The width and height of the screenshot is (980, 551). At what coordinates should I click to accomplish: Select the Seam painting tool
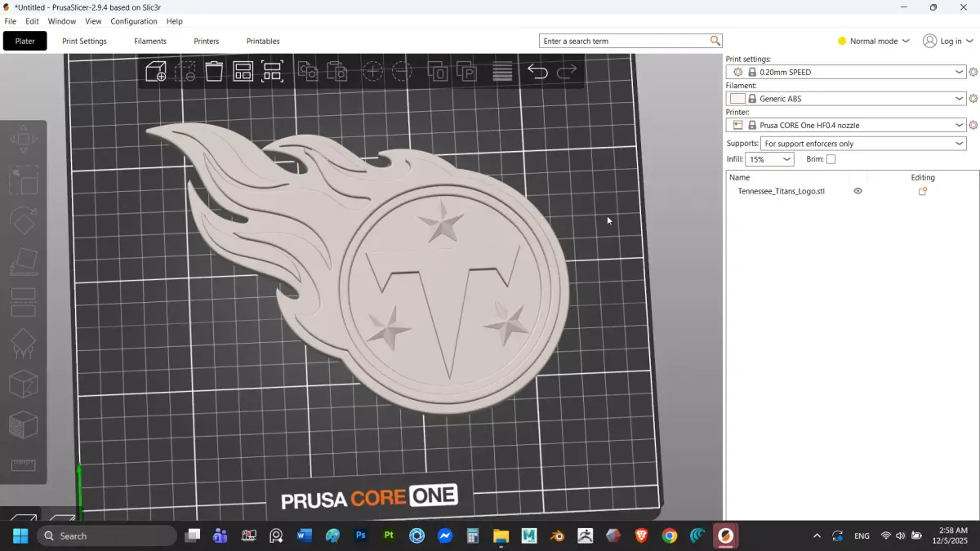pos(23,384)
